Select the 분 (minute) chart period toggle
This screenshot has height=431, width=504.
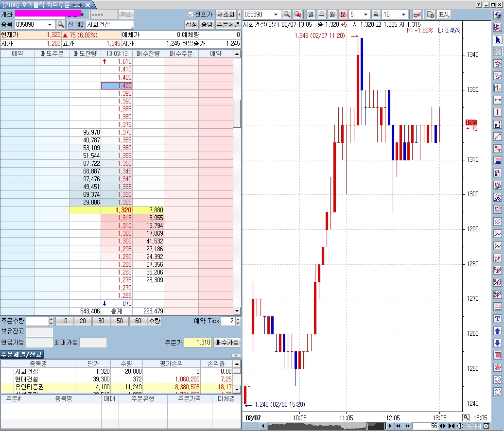tap(343, 15)
